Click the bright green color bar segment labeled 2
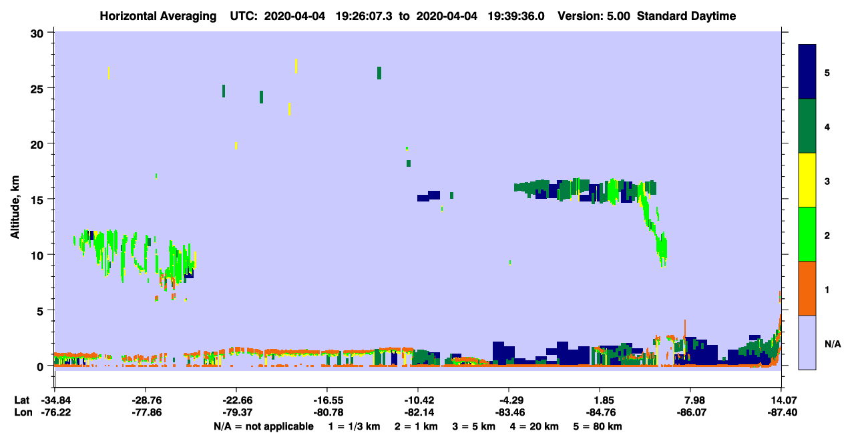Viewport: 868px width, 445px height. [x=807, y=234]
